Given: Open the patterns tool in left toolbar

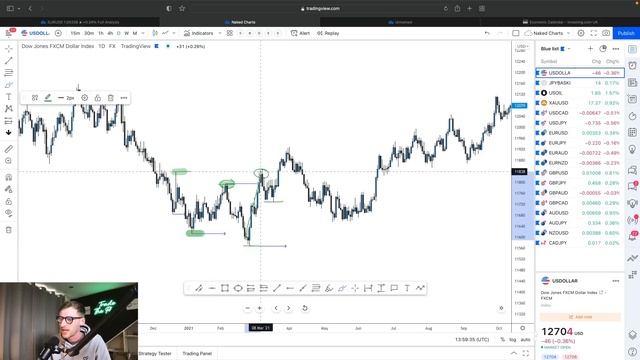Looking at the screenshot, I should click(x=9, y=109).
